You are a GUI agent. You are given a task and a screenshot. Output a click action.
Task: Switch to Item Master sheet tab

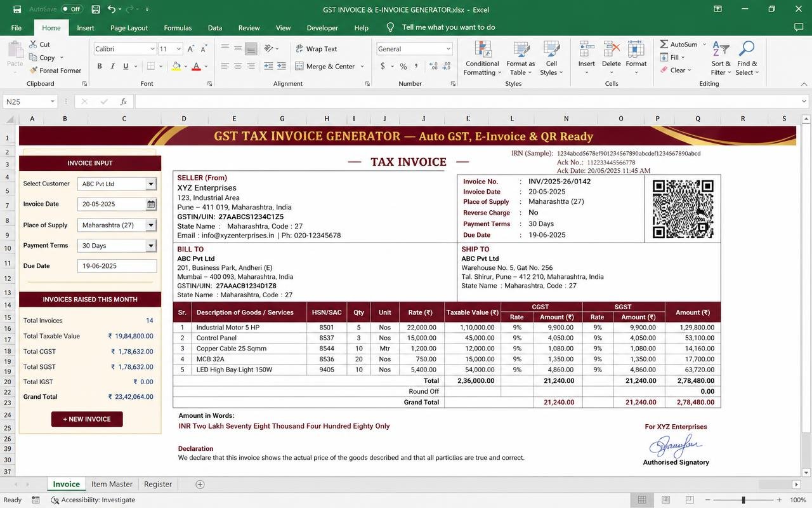coord(112,484)
